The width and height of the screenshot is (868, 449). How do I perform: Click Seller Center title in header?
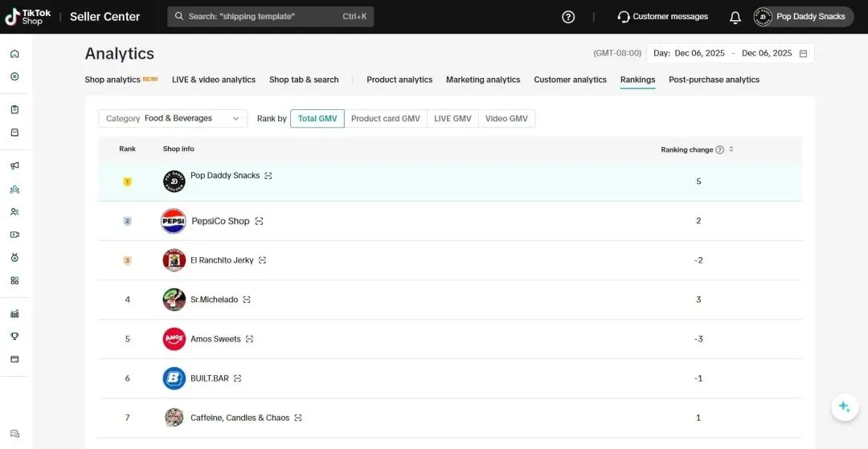(x=104, y=17)
